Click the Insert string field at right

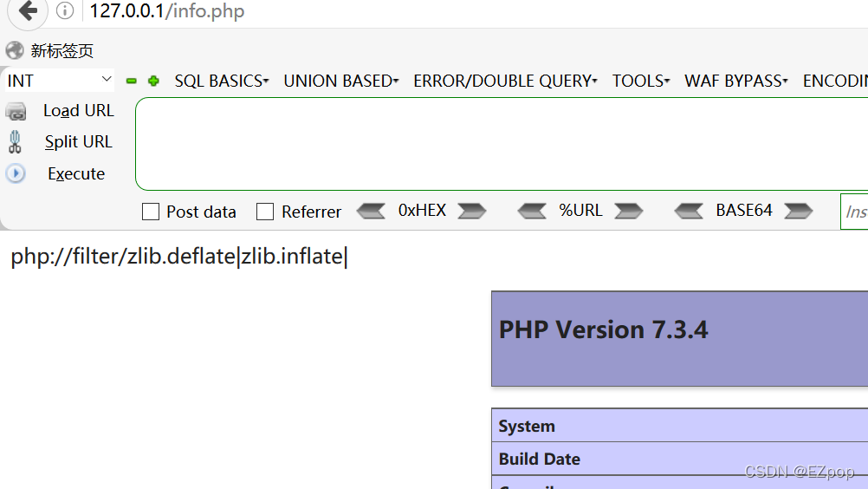(x=854, y=212)
